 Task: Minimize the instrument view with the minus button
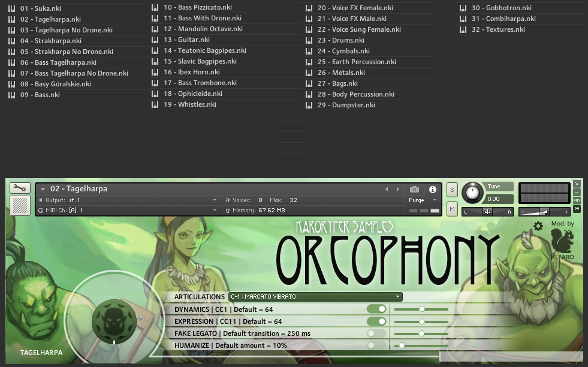click(577, 192)
